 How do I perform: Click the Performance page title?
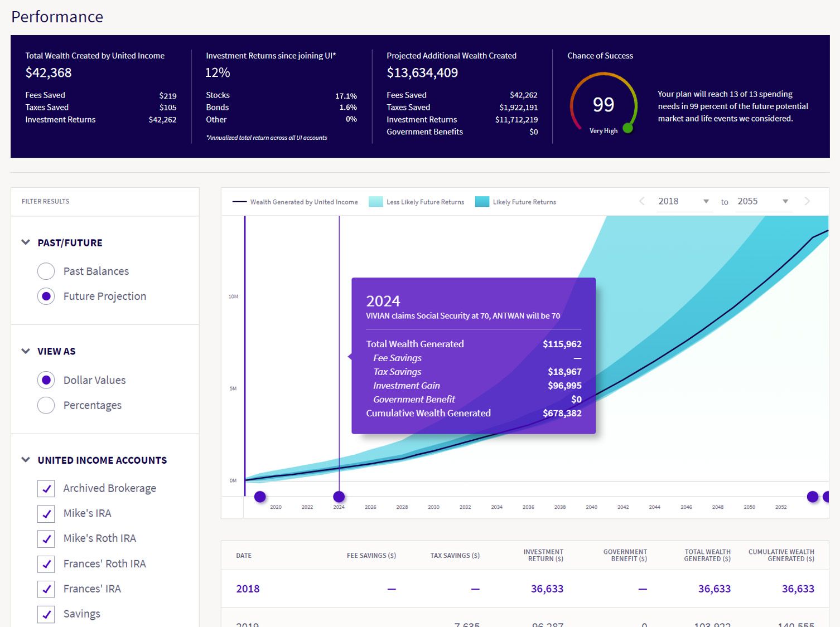click(x=57, y=17)
